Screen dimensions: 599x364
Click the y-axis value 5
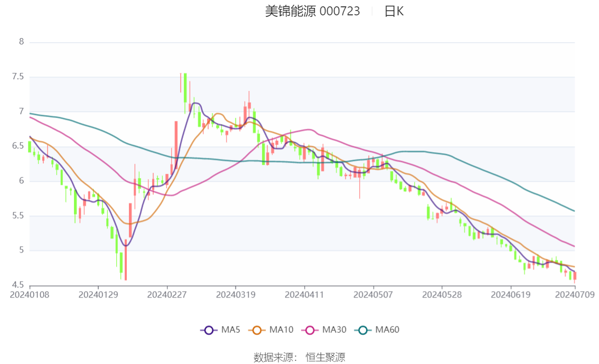coord(21,250)
